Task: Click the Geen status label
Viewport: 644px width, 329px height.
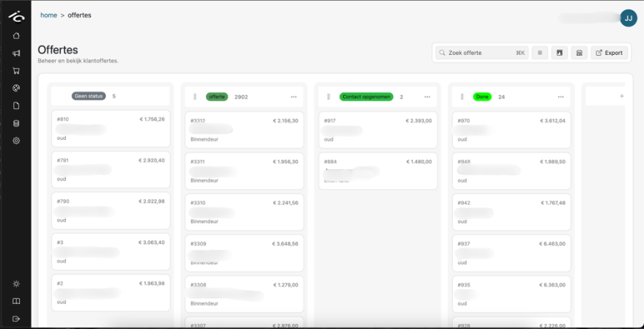Action: [x=89, y=96]
